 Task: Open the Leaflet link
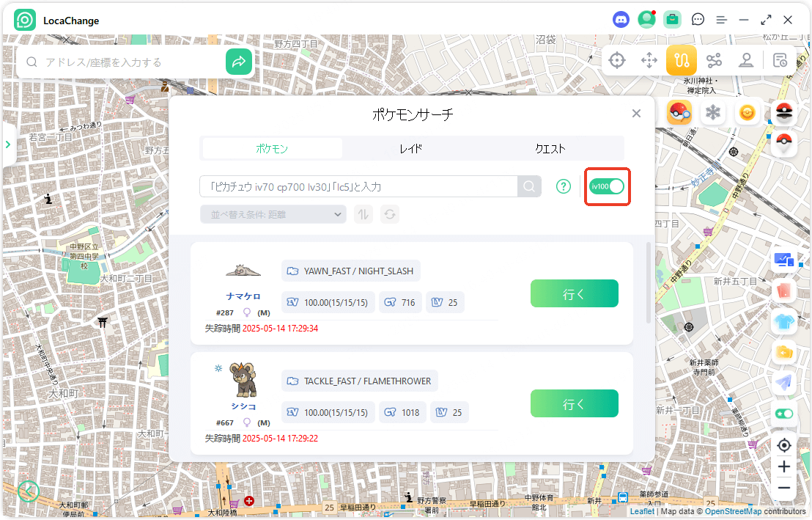pyautogui.click(x=642, y=511)
